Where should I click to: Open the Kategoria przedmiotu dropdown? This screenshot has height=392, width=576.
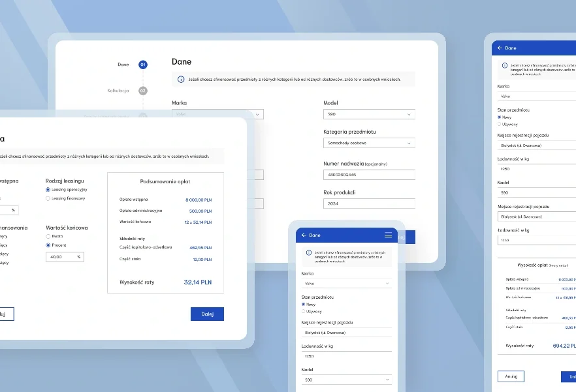pyautogui.click(x=369, y=143)
